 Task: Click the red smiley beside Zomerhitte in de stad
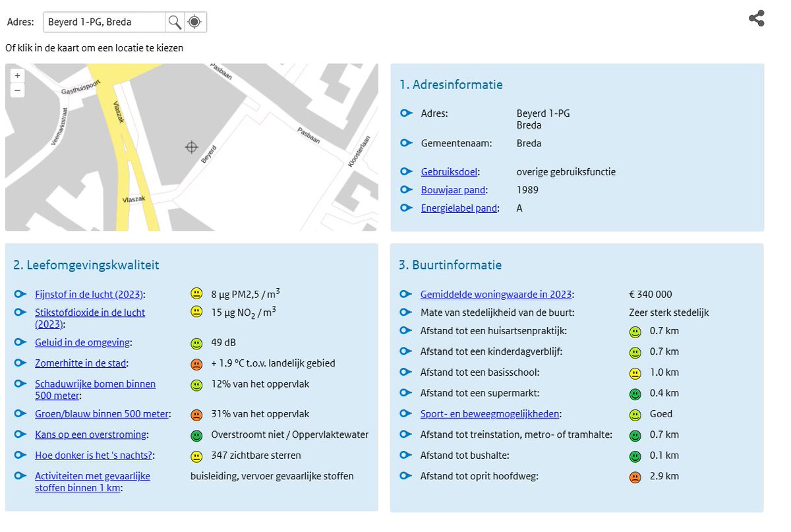[x=196, y=363]
